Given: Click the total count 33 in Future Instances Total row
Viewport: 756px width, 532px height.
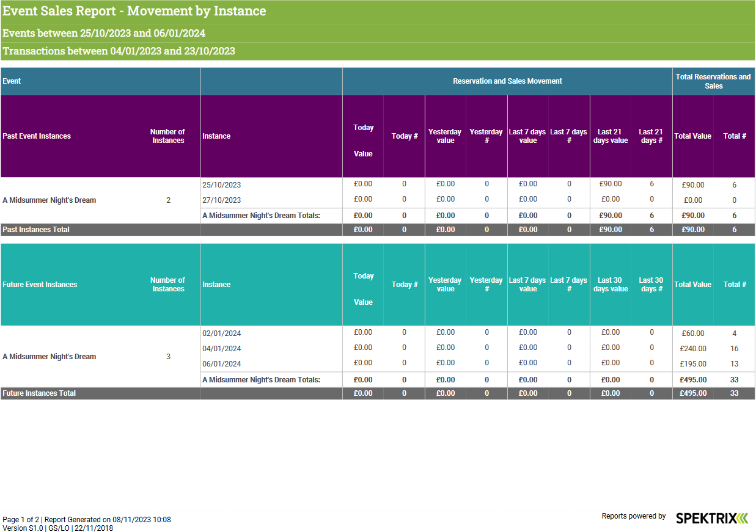Looking at the screenshot, I should coord(735,393).
